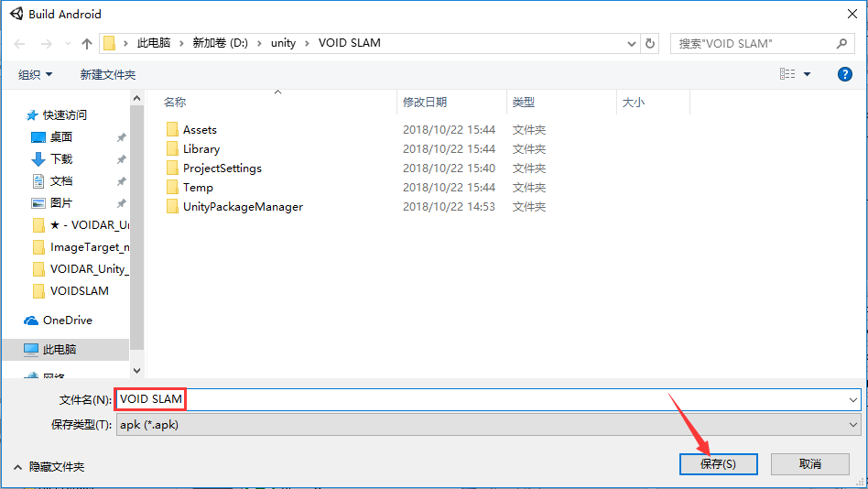868x489 pixels.
Task: Click the Refresh button beside address bar
Action: coord(650,43)
